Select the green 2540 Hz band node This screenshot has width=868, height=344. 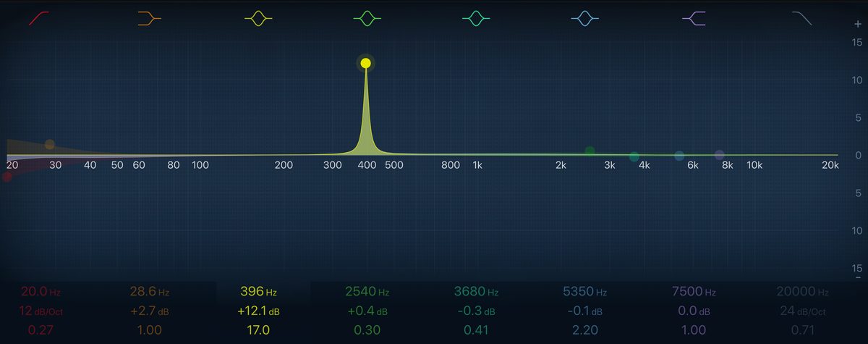590,151
